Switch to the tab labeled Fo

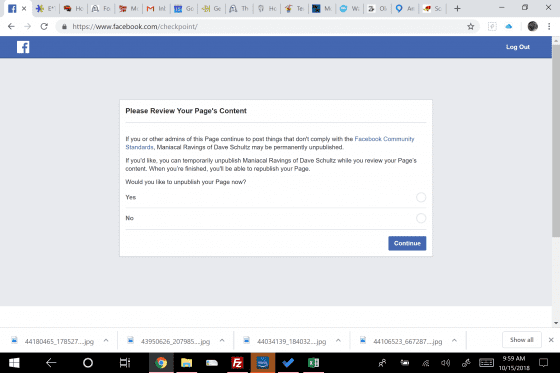click(101, 9)
